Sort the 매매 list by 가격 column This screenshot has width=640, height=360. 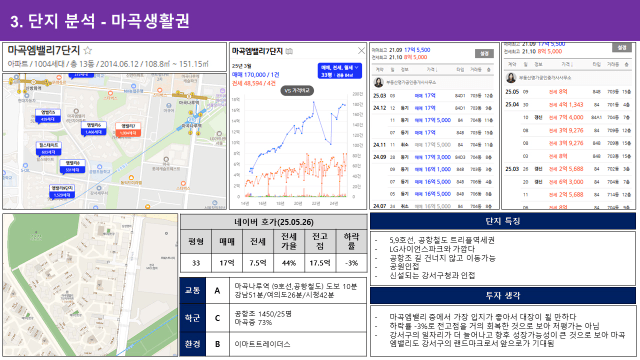pyautogui.click(x=431, y=70)
